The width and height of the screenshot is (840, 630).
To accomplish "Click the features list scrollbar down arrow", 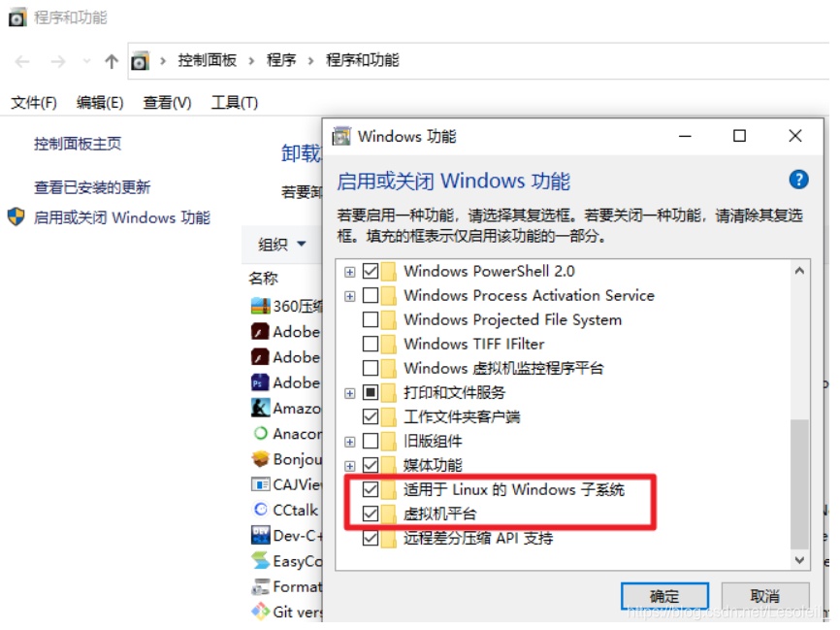I will [x=799, y=560].
